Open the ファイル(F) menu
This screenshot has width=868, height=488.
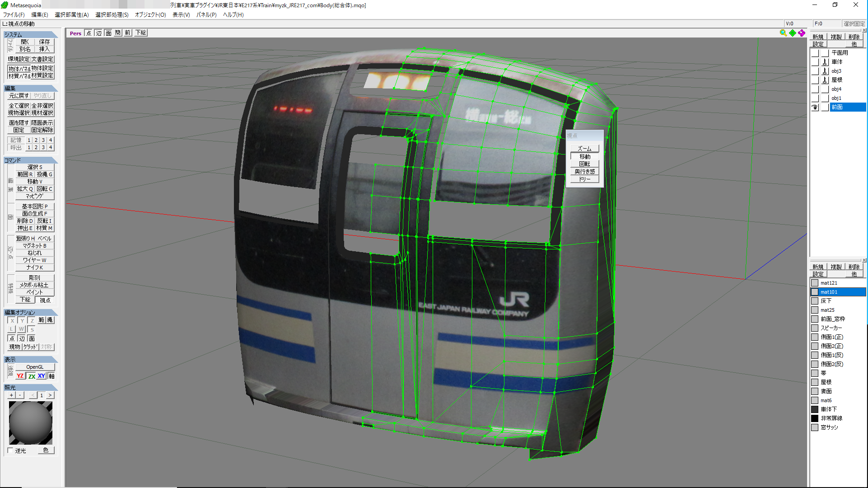(x=14, y=14)
